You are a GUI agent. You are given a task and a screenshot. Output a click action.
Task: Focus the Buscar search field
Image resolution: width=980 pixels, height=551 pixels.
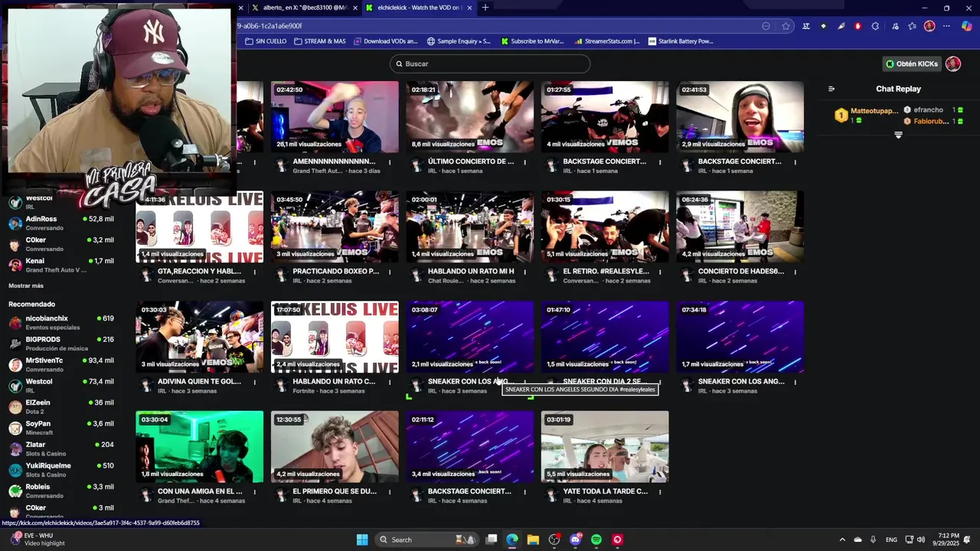pyautogui.click(x=490, y=64)
